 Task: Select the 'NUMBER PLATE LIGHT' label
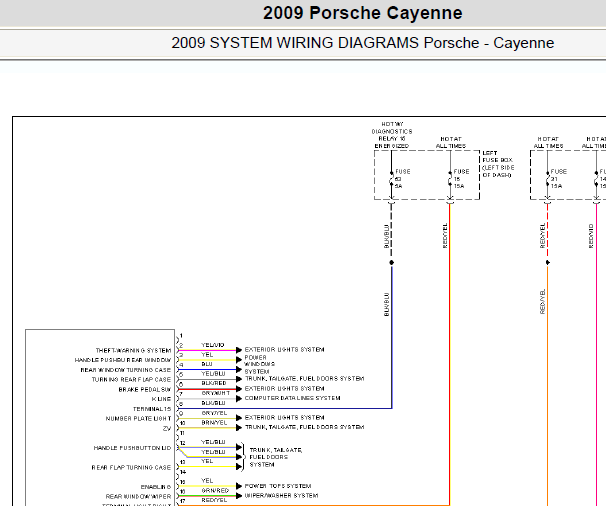[x=138, y=419]
